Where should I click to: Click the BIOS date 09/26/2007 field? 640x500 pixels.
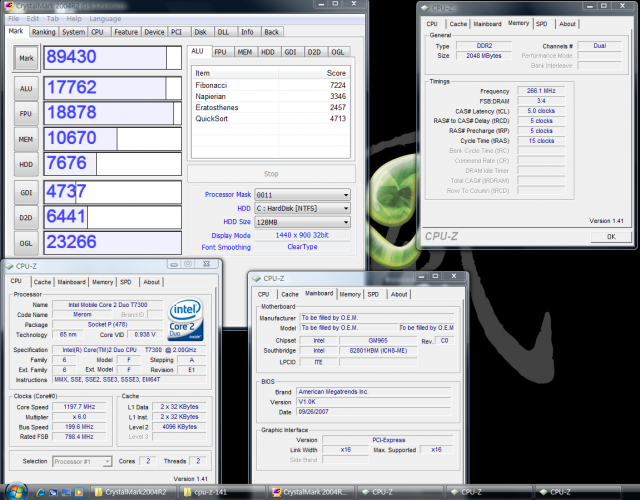tap(373, 412)
